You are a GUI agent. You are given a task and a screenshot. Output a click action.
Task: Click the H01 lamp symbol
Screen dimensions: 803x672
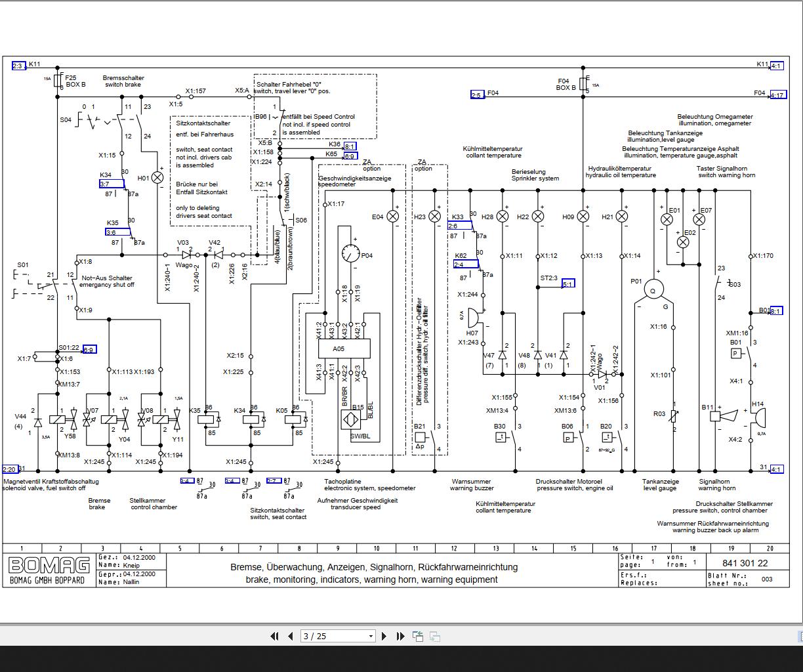(x=157, y=178)
